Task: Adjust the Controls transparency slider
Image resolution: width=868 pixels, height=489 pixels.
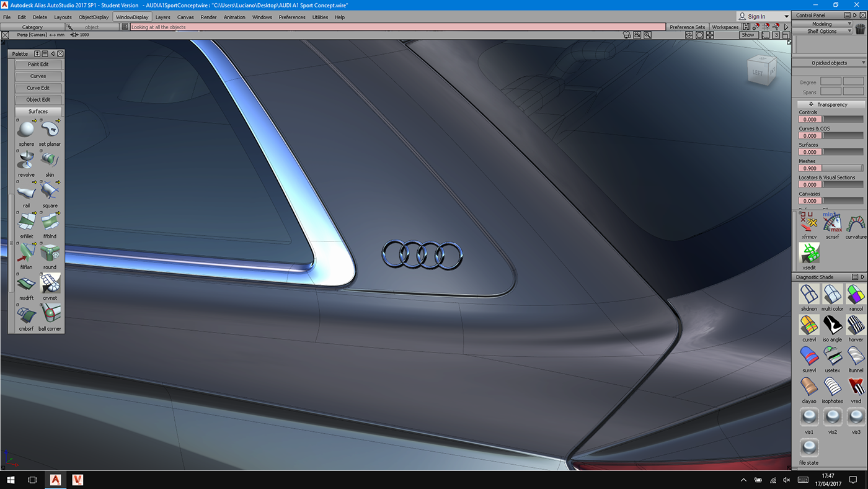Action: pyautogui.click(x=843, y=119)
